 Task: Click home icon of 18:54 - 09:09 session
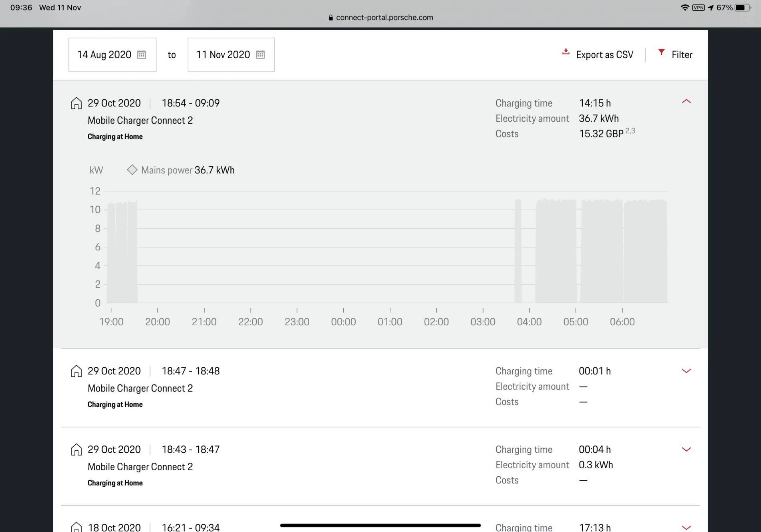76,103
